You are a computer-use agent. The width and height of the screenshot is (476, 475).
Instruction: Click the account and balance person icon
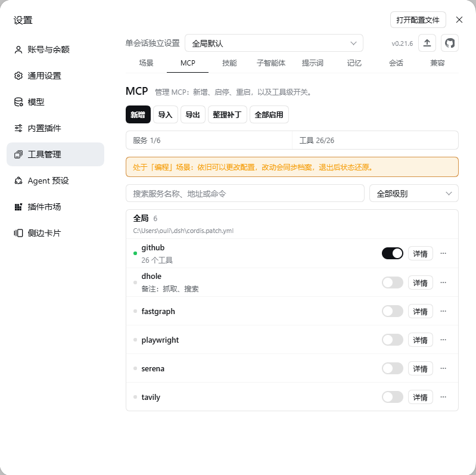[18, 49]
